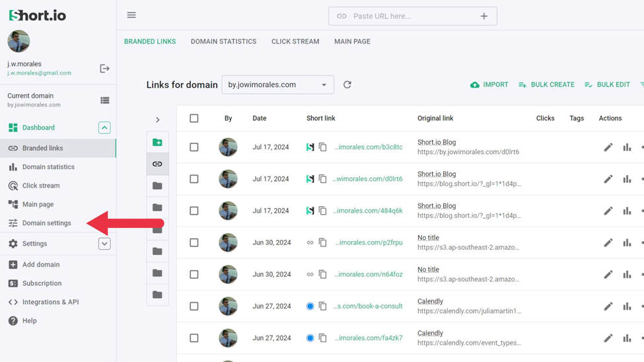
Task: Open the No title link for n64foz
Action: point(428,270)
